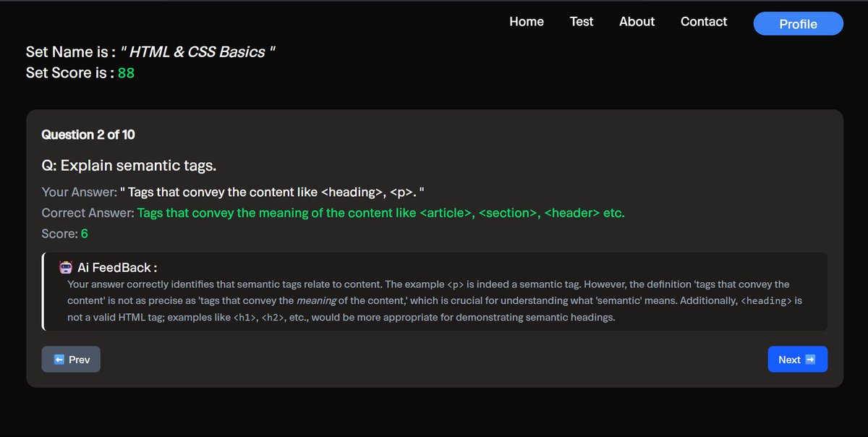
Task: Advance with the Next button
Action: (x=797, y=360)
